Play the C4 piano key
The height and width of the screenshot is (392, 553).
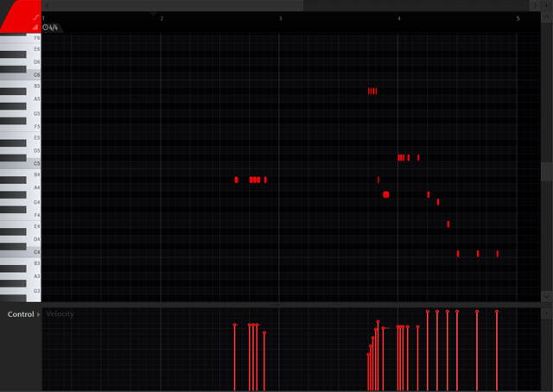tap(21, 252)
